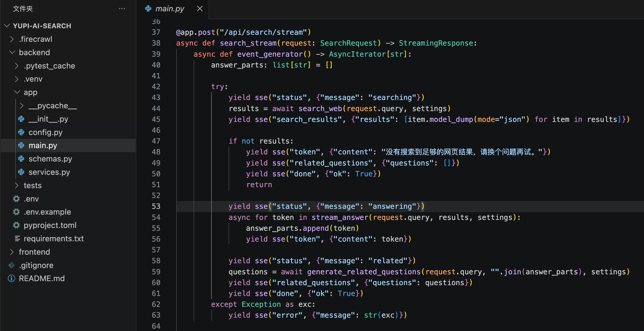This screenshot has width=644, height=331.
Task: Click answer_parts.append on line 55
Action: tap(287, 228)
